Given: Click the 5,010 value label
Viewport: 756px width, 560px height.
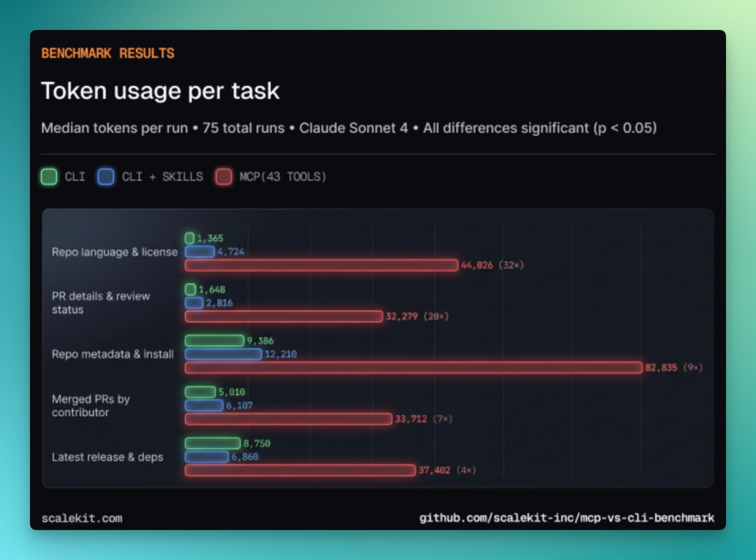Looking at the screenshot, I should [x=232, y=392].
